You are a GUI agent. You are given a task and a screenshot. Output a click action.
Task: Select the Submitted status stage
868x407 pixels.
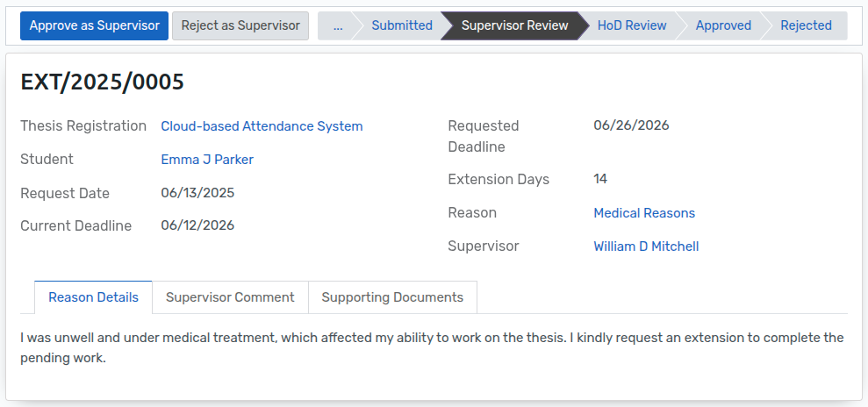(x=401, y=25)
